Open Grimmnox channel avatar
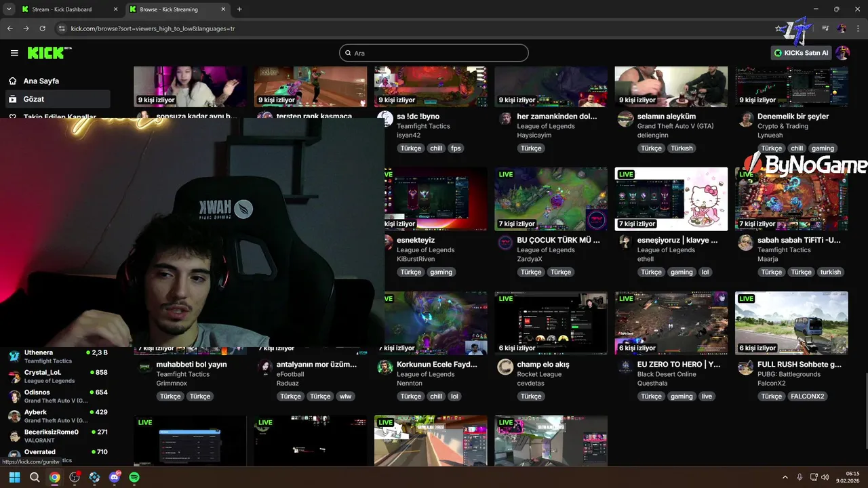The height and width of the screenshot is (488, 868). click(145, 367)
